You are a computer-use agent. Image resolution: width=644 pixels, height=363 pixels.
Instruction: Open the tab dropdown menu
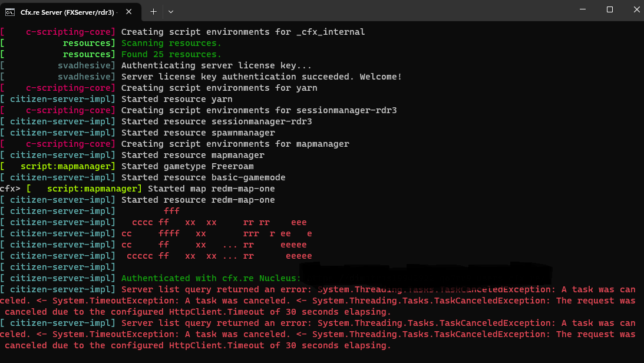(171, 11)
